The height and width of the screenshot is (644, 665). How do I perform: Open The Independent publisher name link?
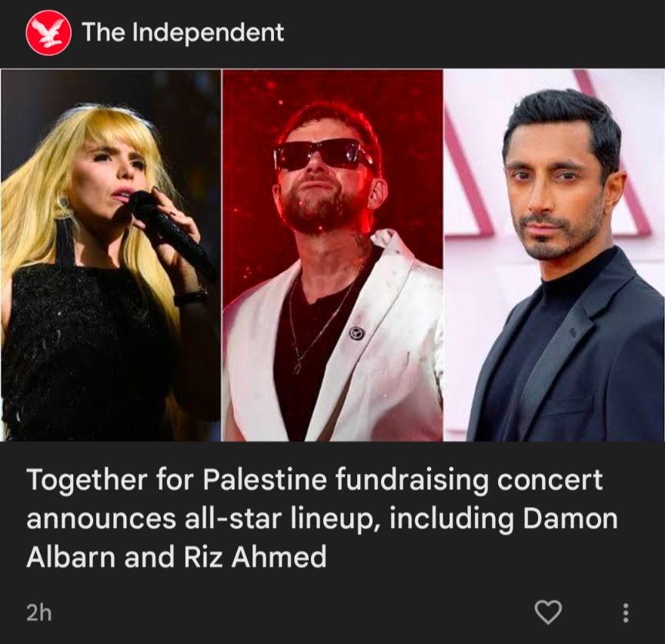point(182,32)
